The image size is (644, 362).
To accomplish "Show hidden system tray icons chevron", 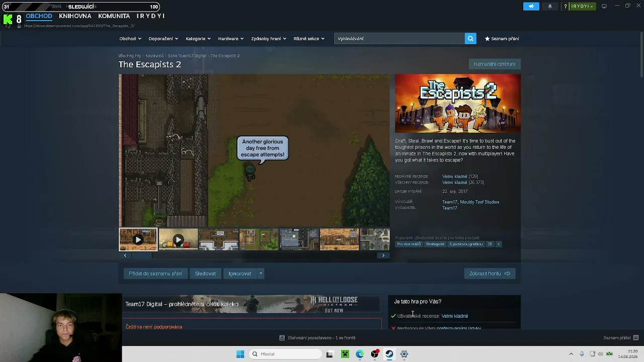I will point(571,354).
